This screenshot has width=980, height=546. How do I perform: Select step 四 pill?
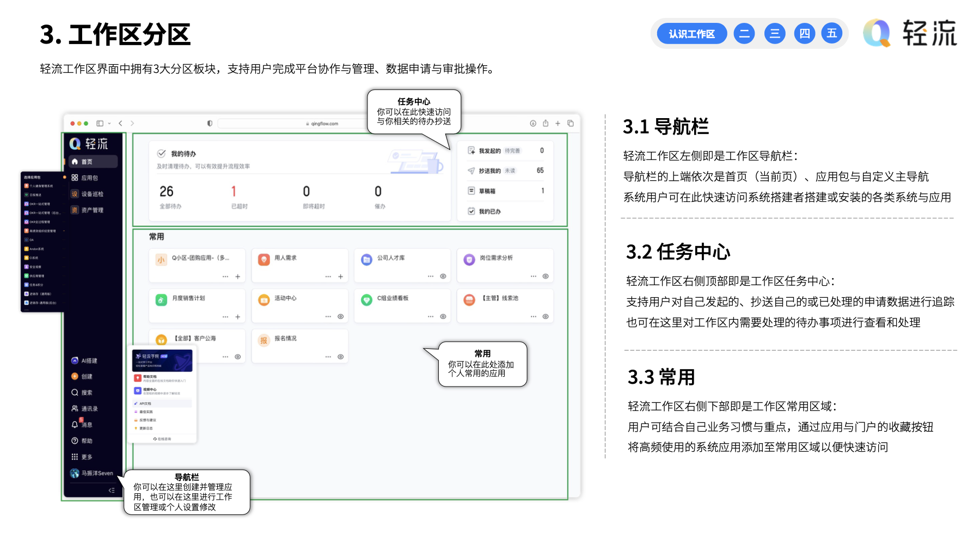[x=805, y=34]
